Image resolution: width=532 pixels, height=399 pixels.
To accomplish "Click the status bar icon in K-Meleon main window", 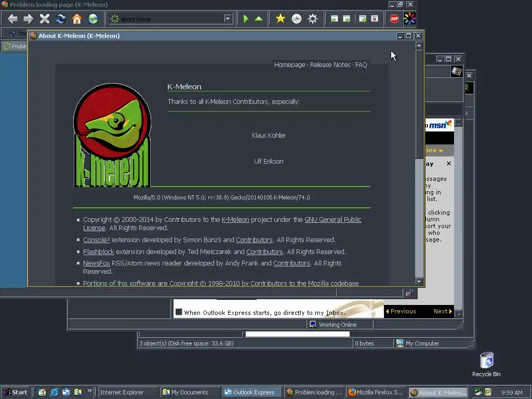I will tap(409, 293).
